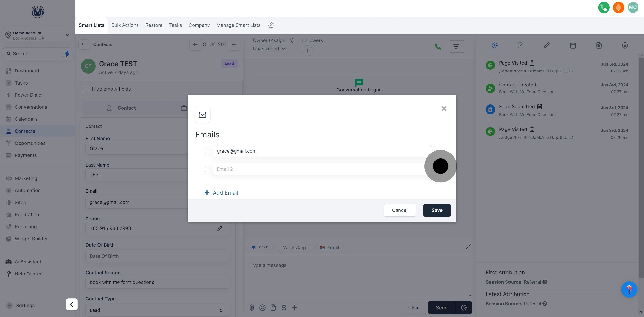Toggle the Hide empty fields checkbox
The width and height of the screenshot is (644, 317).
tap(86, 89)
